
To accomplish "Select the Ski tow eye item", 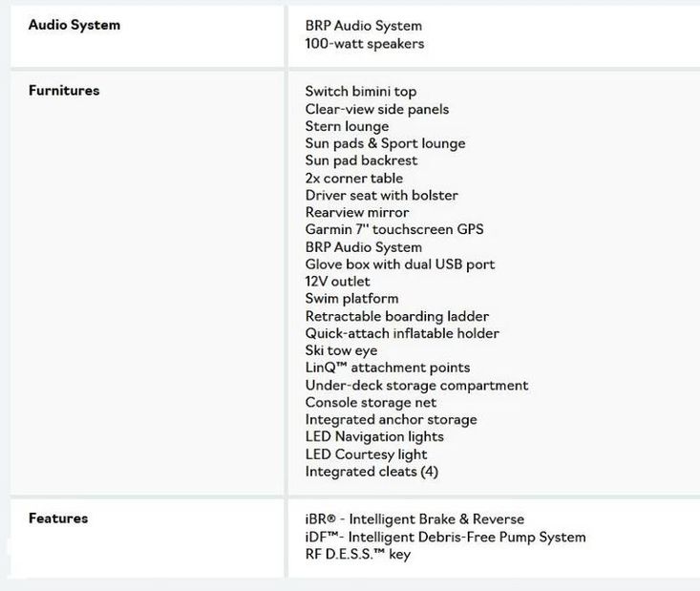I will (341, 350).
